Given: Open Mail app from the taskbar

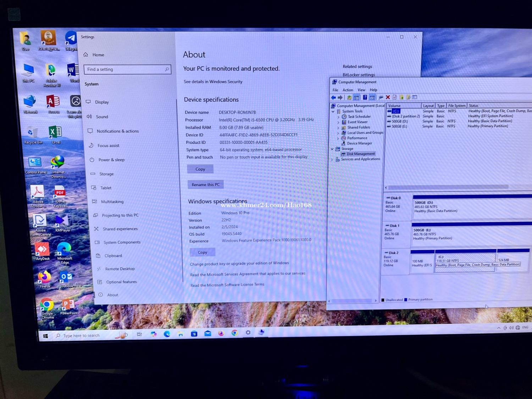Looking at the screenshot, I should [208, 333].
